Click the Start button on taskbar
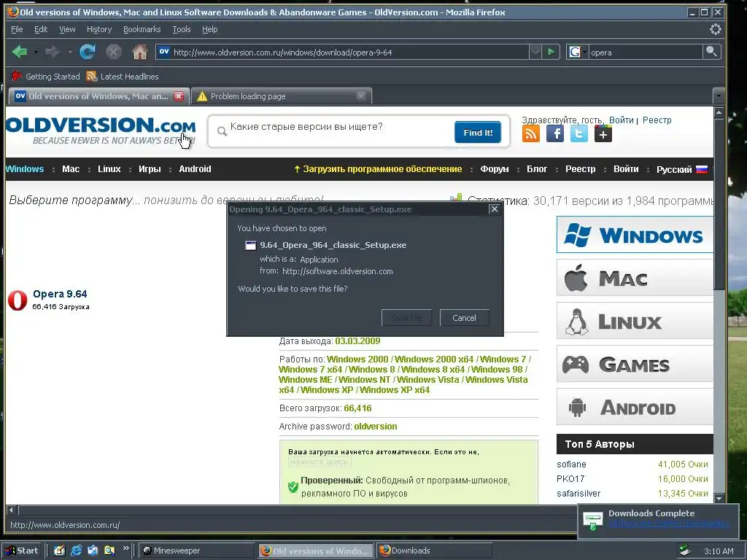 22,551
